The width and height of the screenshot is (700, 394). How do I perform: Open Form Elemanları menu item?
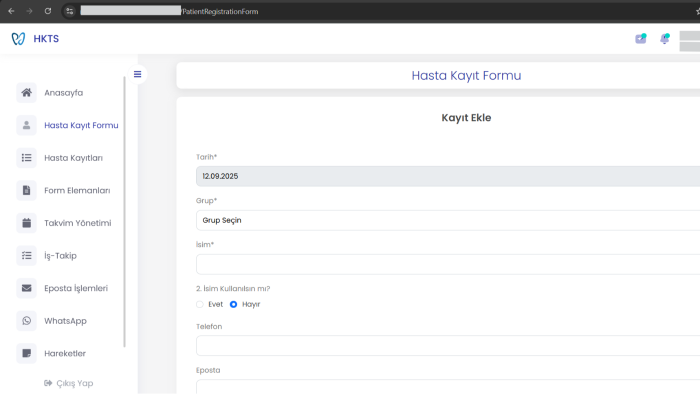(77, 191)
